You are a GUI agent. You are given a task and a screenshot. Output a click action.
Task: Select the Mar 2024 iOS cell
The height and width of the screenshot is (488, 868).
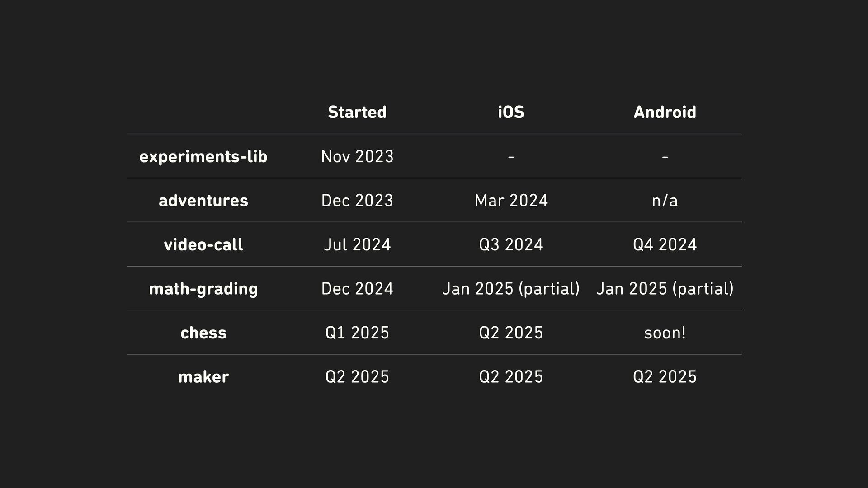(511, 200)
